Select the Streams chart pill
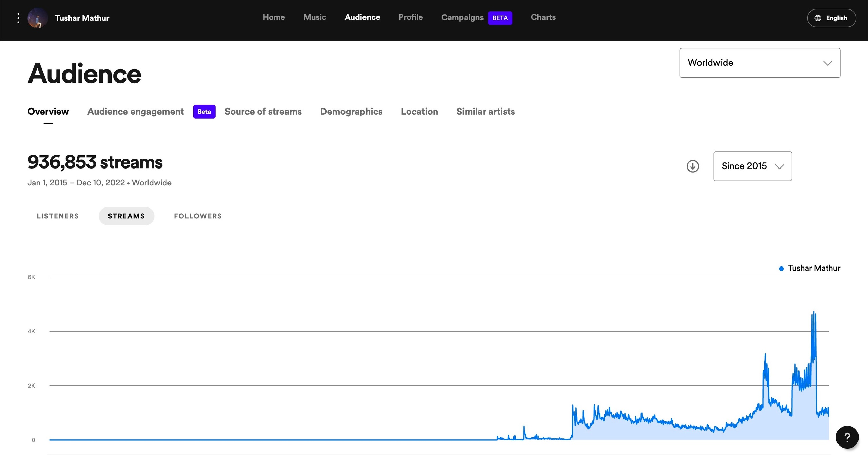Image resolution: width=868 pixels, height=455 pixels. pos(126,216)
